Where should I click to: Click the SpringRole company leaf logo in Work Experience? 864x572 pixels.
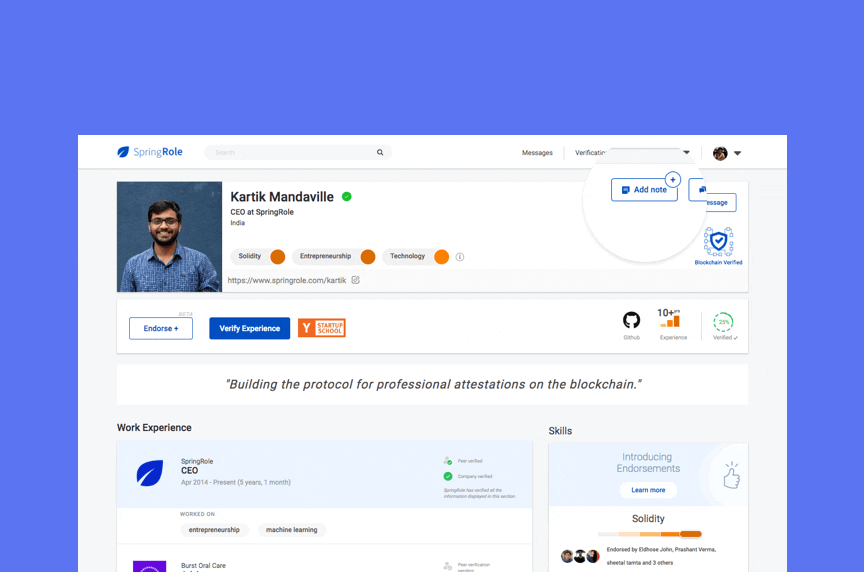coord(150,473)
